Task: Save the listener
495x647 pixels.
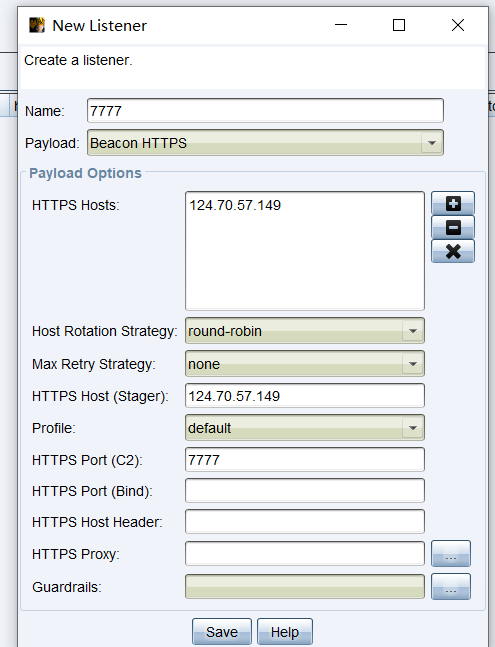Action: point(222,632)
